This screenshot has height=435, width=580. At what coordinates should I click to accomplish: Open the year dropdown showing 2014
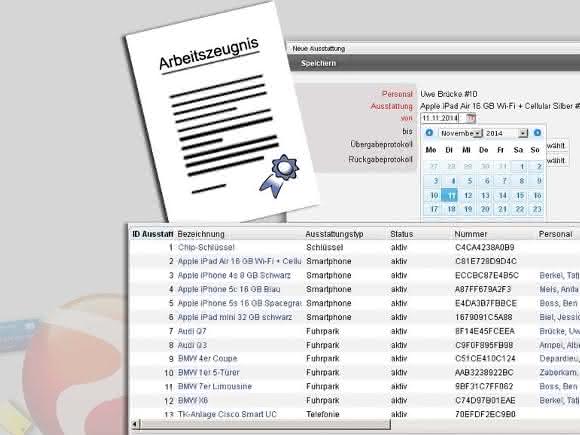tap(506, 133)
